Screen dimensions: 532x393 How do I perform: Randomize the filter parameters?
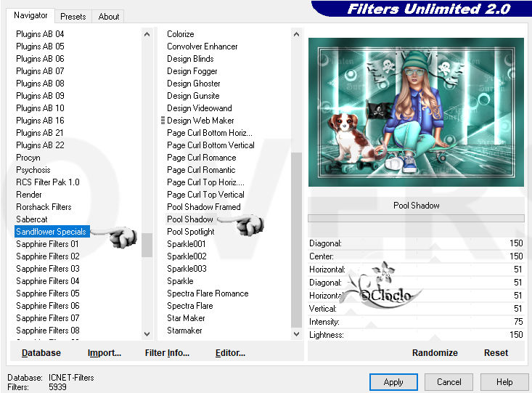435,353
